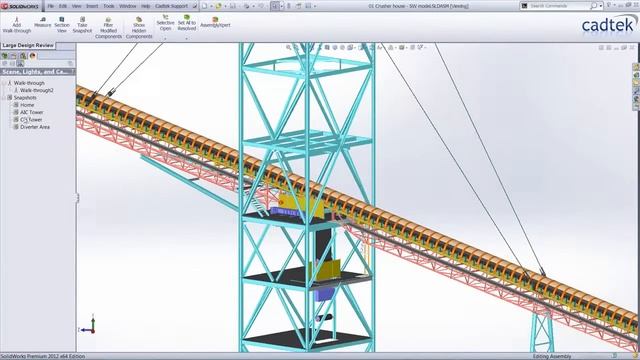The image size is (640, 360).
Task: Select the A/C Tower snapshot
Action: (x=31, y=112)
